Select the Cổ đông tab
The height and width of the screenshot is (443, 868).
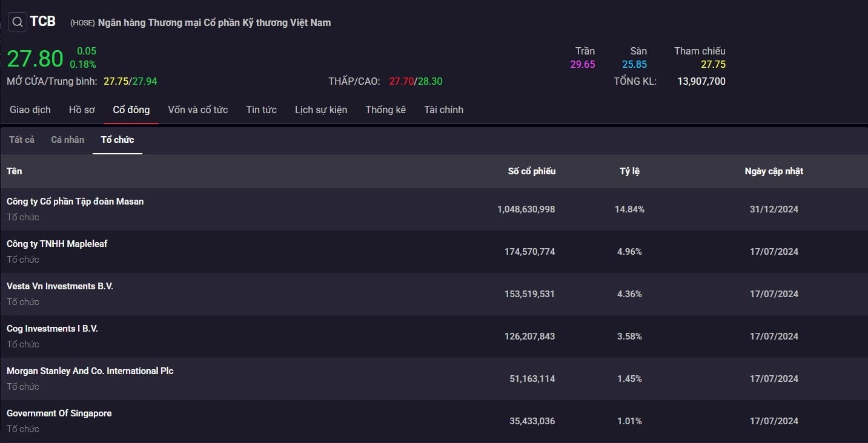point(131,110)
